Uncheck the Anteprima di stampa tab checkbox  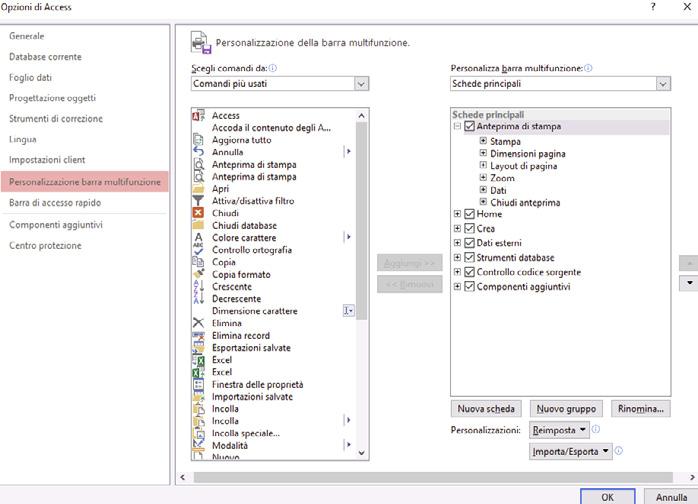click(x=469, y=126)
